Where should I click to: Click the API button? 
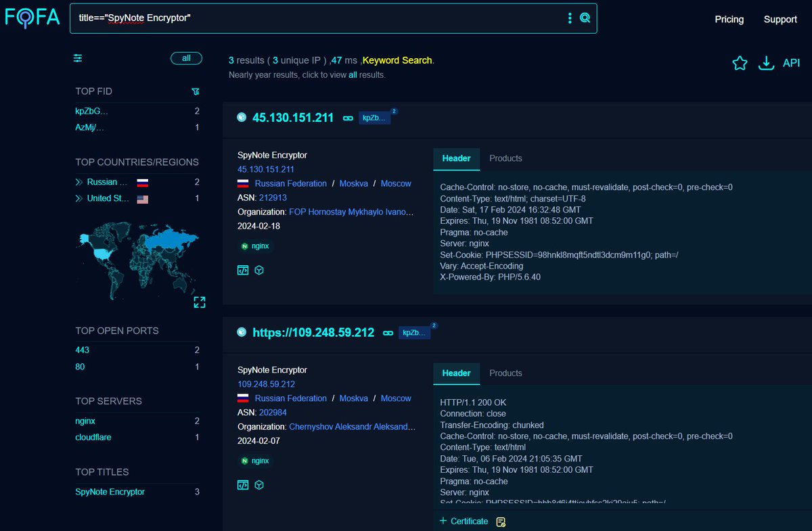pyautogui.click(x=791, y=63)
